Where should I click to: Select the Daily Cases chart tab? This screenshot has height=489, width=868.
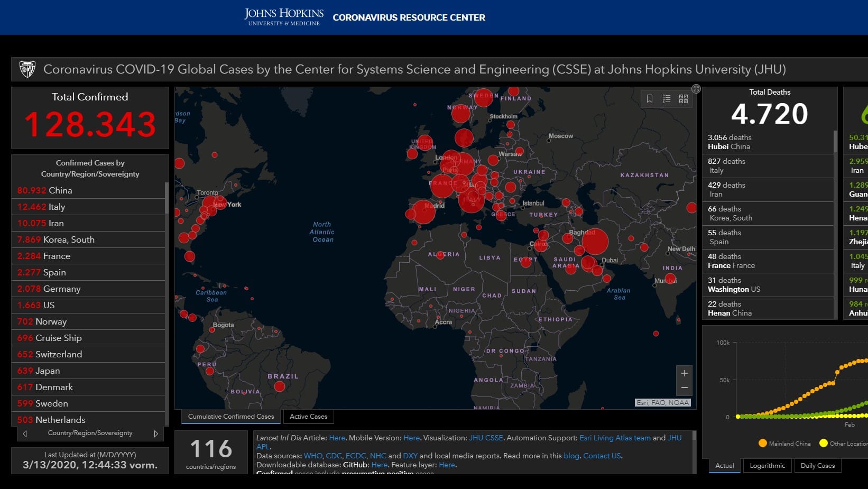pyautogui.click(x=817, y=466)
